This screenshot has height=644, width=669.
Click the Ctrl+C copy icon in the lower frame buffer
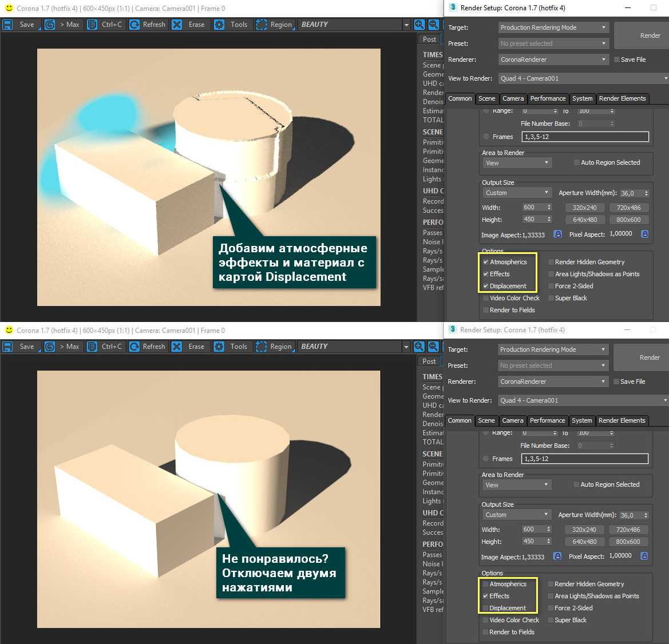click(92, 347)
